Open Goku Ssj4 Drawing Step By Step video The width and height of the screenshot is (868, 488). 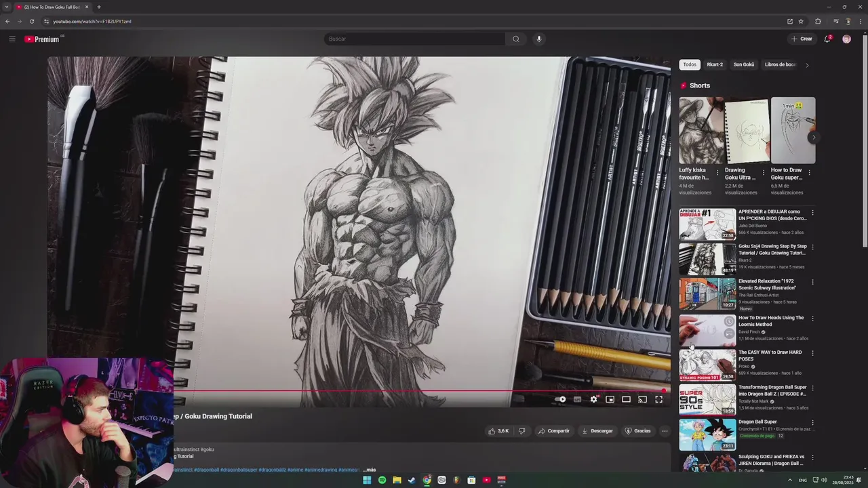pyautogui.click(x=772, y=249)
